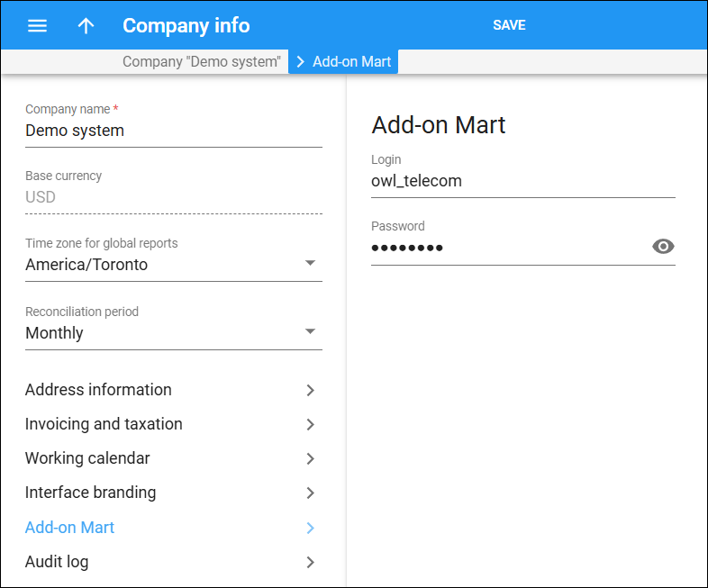Viewport: 708px width, 588px height.
Task: Click the Base currency label
Action: tap(63, 176)
